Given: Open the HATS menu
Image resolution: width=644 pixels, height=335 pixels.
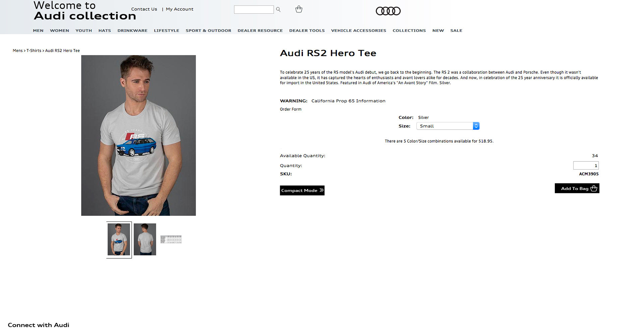Looking at the screenshot, I should click(105, 31).
